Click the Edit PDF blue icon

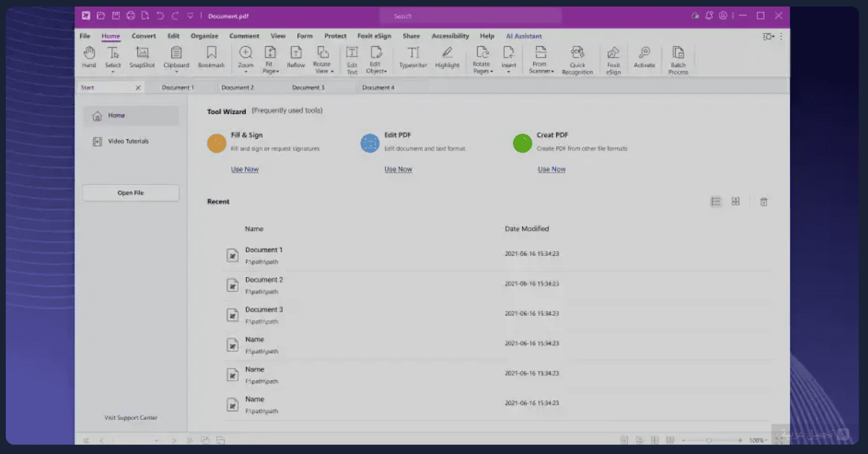coord(370,143)
